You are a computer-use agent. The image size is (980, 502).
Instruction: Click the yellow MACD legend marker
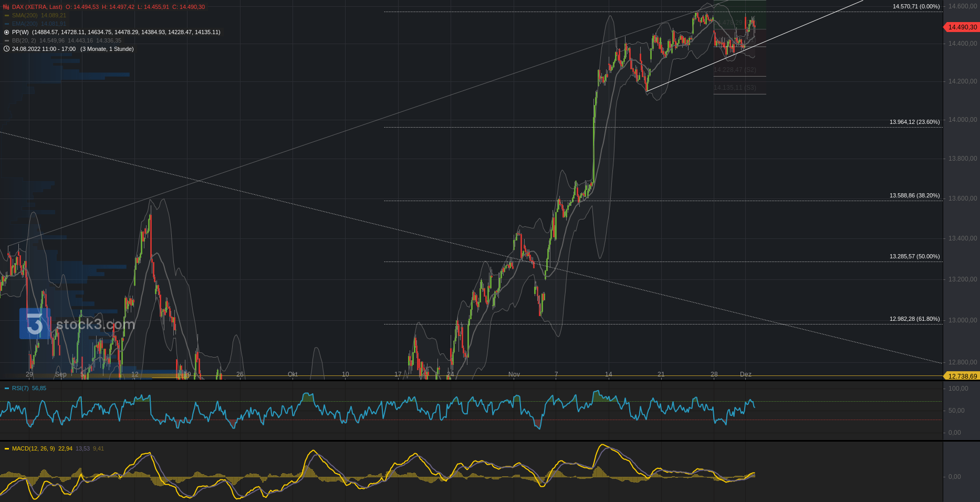tap(7, 449)
